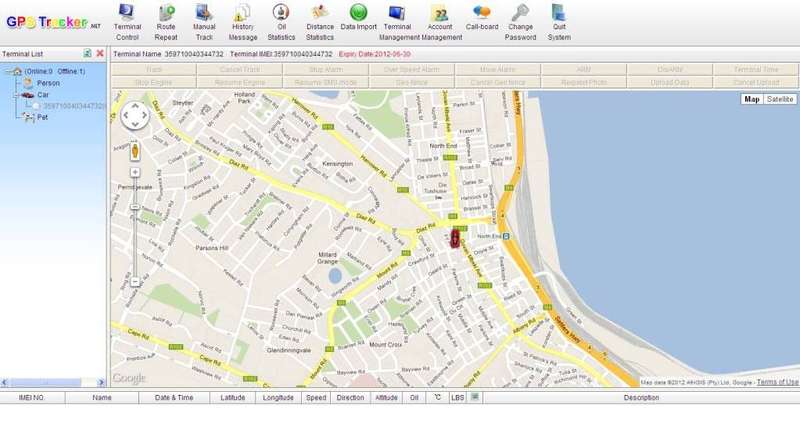The height and width of the screenshot is (442, 800).
Task: Click the DisARM button
Action: (x=670, y=69)
